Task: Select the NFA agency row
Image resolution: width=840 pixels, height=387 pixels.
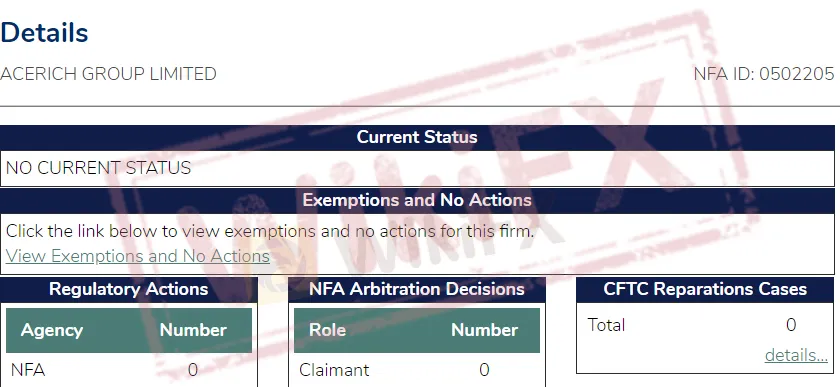Action: (129, 370)
